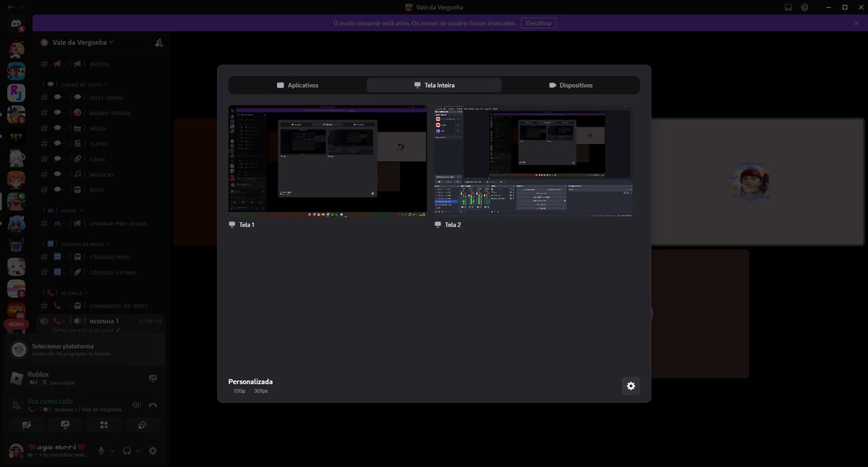Open the bots channel

tap(103, 190)
